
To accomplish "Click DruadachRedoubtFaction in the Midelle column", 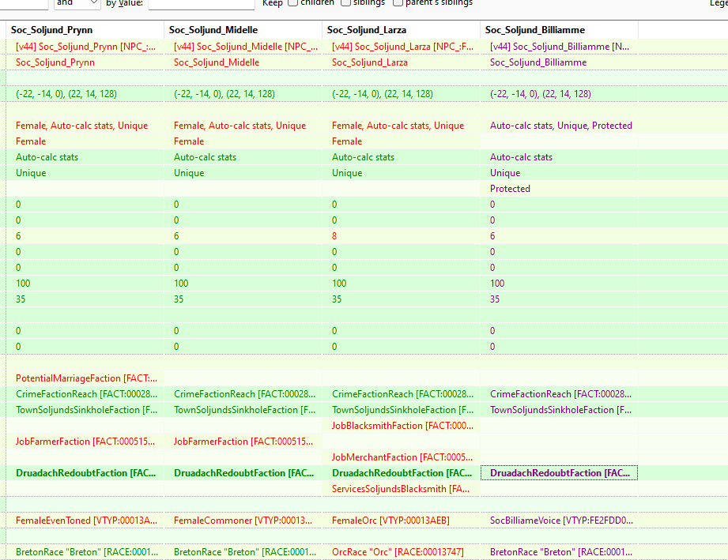I will [x=243, y=473].
